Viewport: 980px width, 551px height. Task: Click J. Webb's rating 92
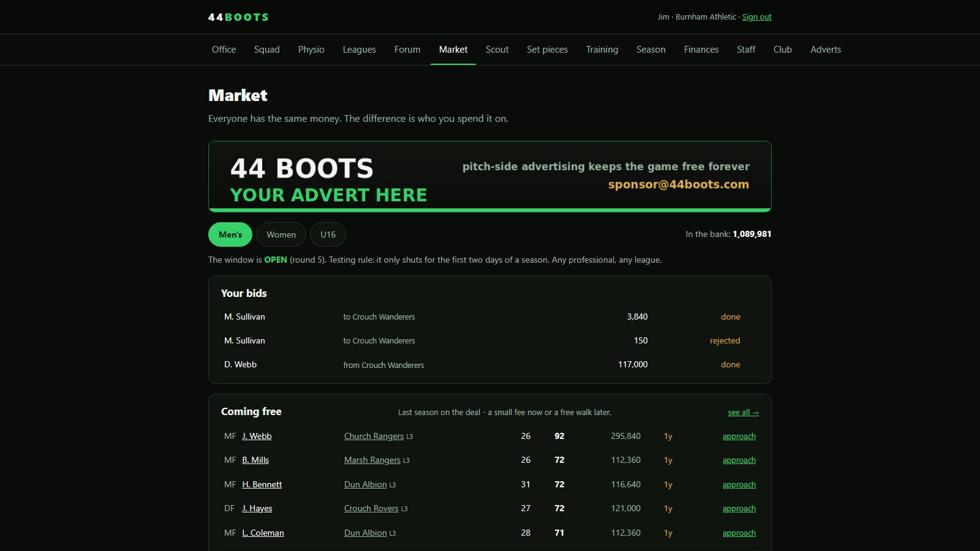(559, 436)
